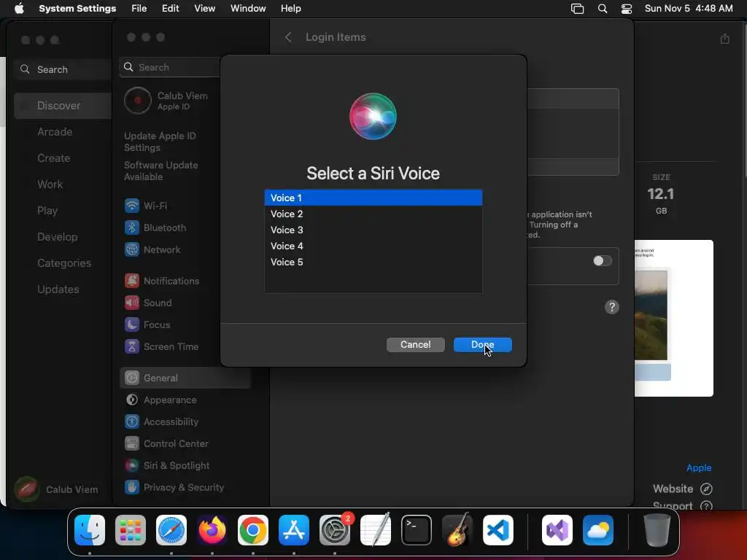747x560 pixels.
Task: Open the Window menu
Action: pyautogui.click(x=248, y=9)
